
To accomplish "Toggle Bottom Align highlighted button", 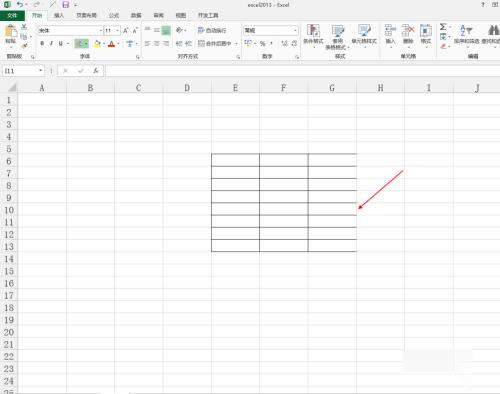I will [x=166, y=31].
